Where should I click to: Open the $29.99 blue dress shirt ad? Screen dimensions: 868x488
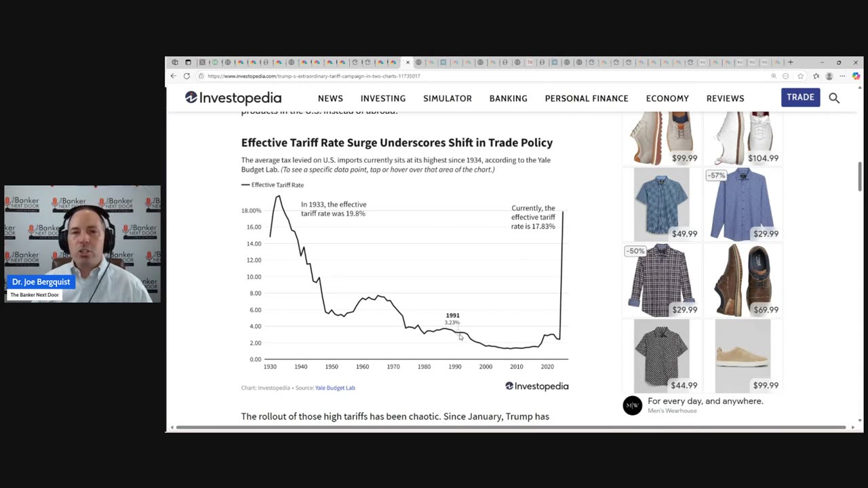743,204
